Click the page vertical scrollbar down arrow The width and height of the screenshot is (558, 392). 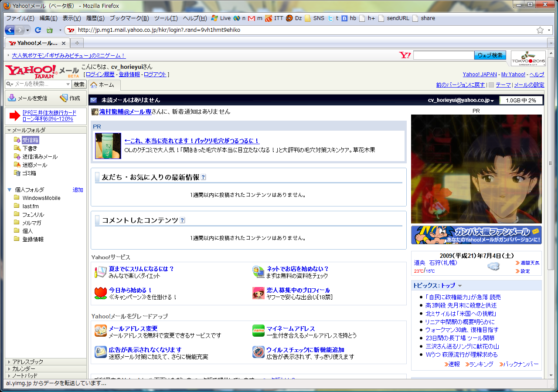click(x=551, y=375)
